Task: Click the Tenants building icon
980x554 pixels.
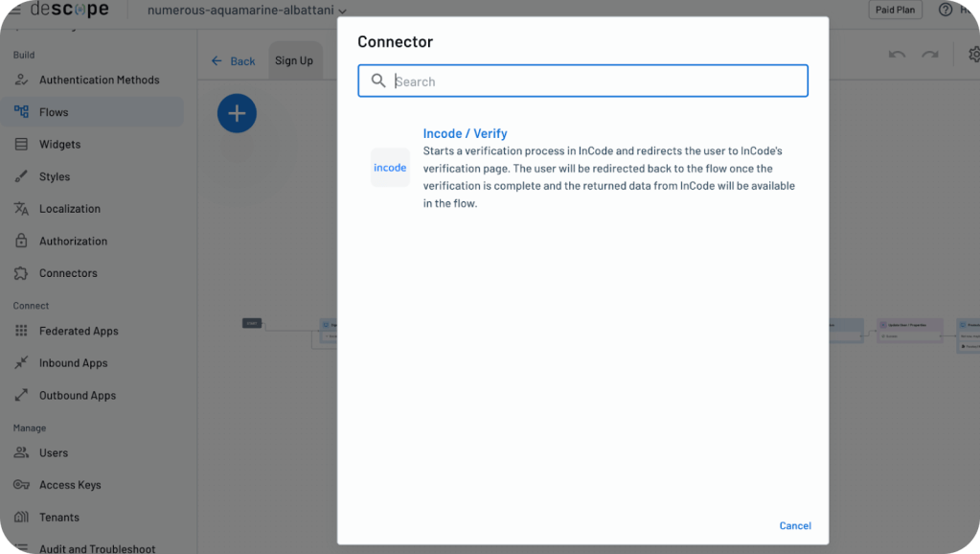Action: (21, 518)
